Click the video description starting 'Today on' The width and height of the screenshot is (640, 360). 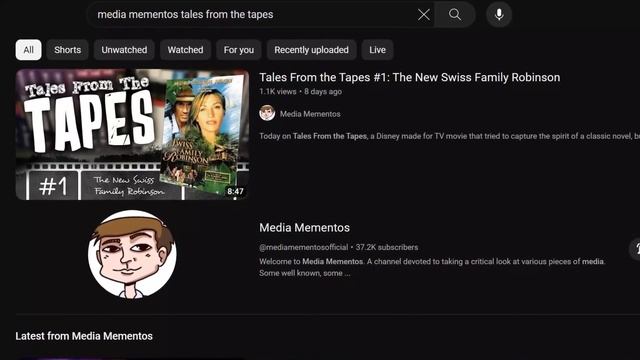pyautogui.click(x=449, y=136)
